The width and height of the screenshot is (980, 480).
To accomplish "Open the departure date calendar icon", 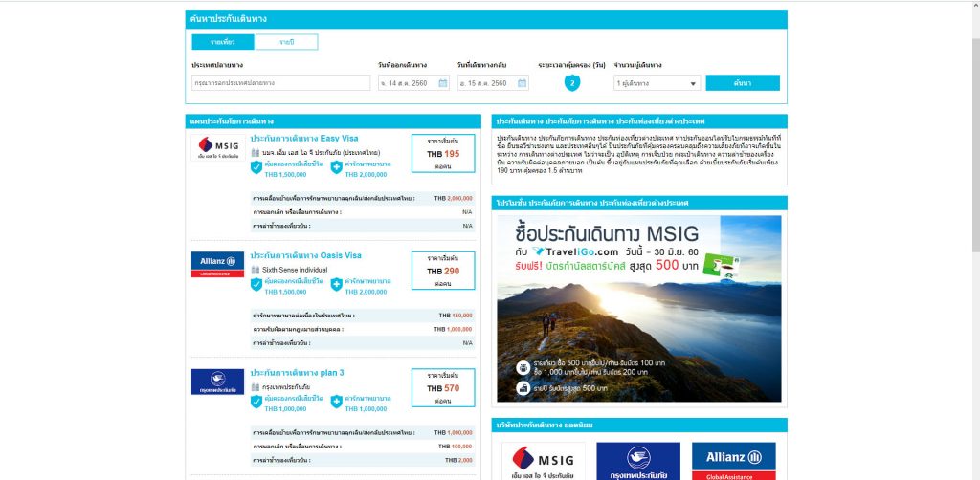I will pyautogui.click(x=443, y=83).
